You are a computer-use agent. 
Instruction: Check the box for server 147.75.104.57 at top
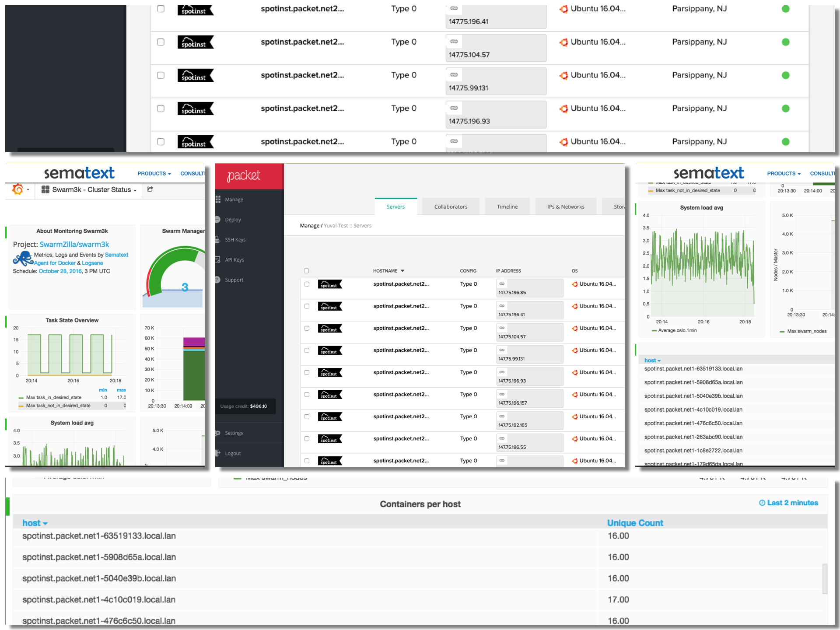[161, 42]
